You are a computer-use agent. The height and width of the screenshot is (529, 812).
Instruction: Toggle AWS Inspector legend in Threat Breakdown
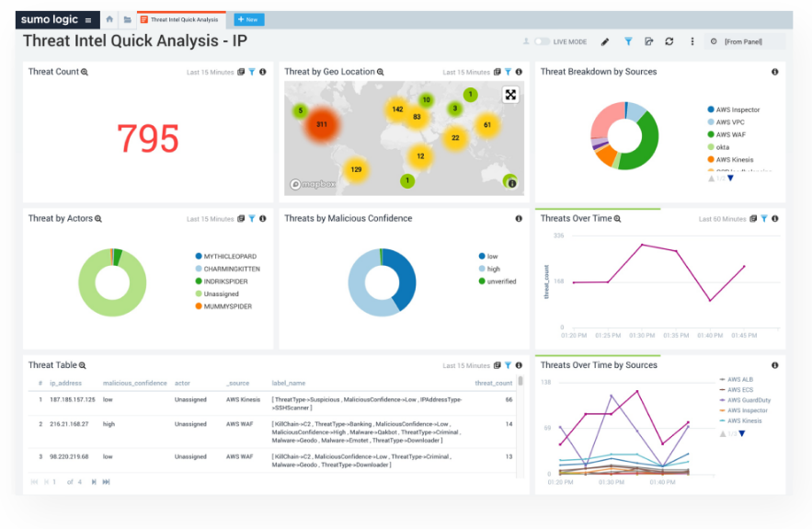point(733,109)
